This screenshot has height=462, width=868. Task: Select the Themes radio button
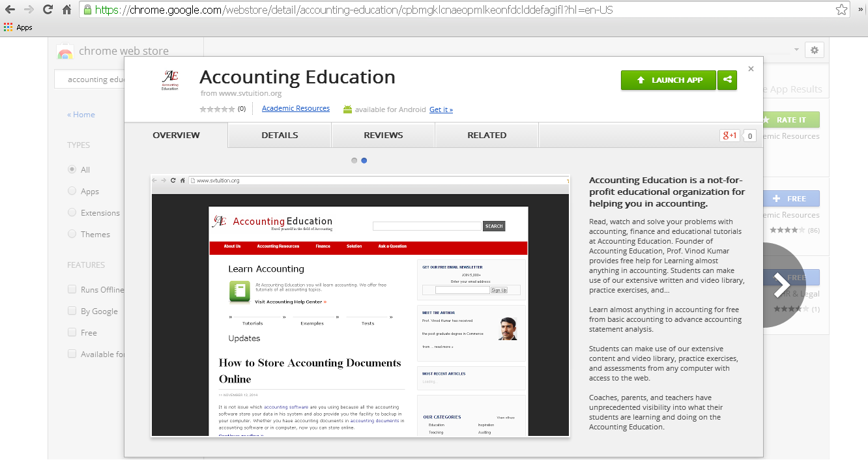click(72, 234)
